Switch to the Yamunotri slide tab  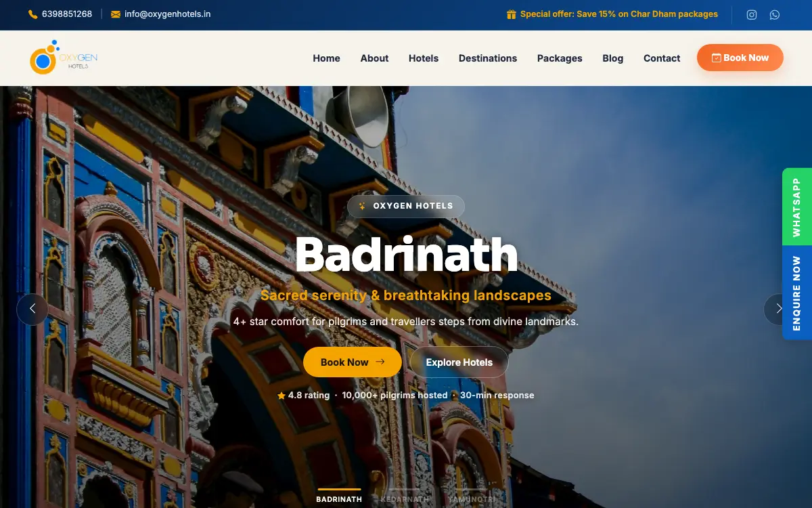point(472,497)
